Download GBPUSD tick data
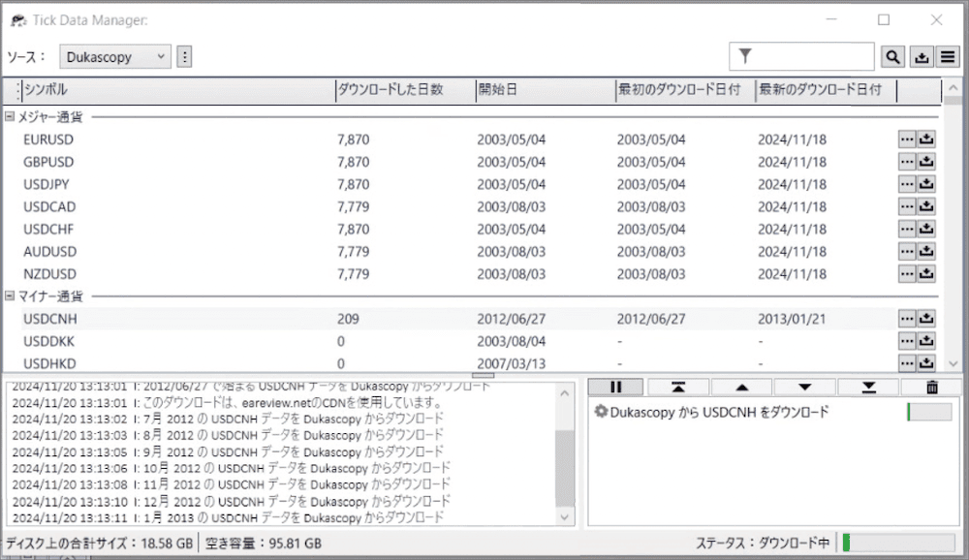The image size is (969, 560). (925, 162)
